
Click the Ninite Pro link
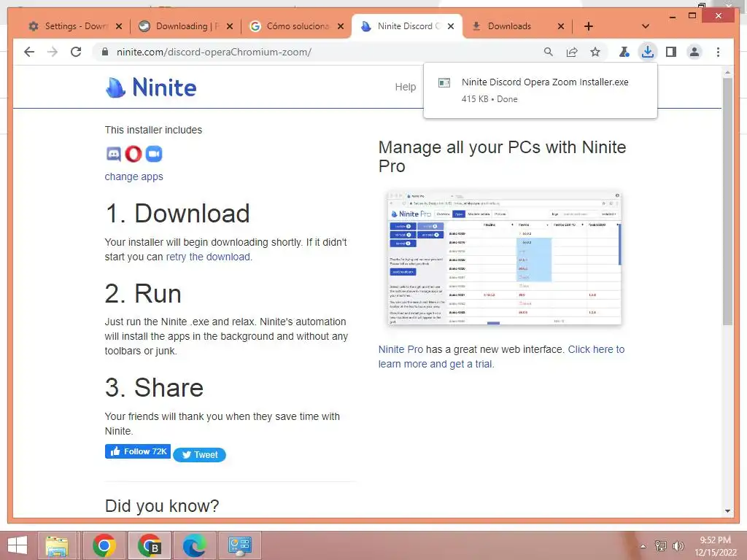(400, 349)
